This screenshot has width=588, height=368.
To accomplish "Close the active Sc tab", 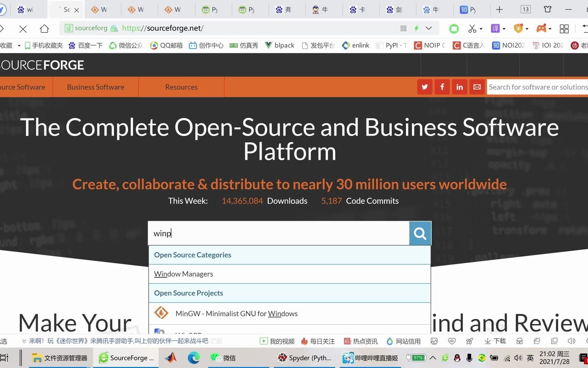I will [x=77, y=10].
